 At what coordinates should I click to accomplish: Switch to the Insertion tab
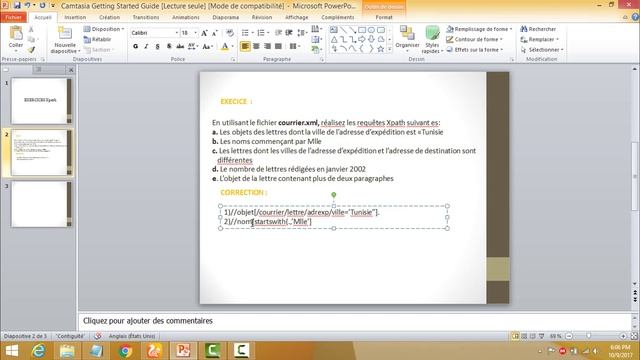click(x=75, y=17)
